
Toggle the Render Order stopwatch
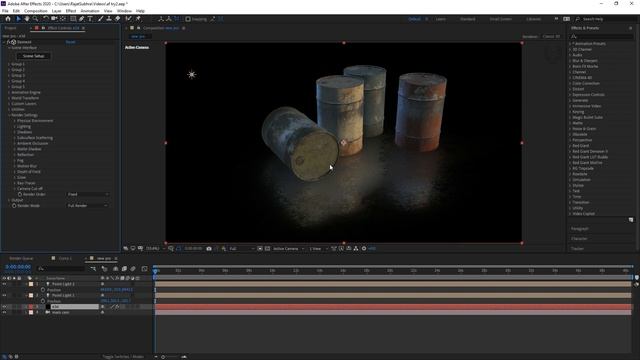point(20,194)
